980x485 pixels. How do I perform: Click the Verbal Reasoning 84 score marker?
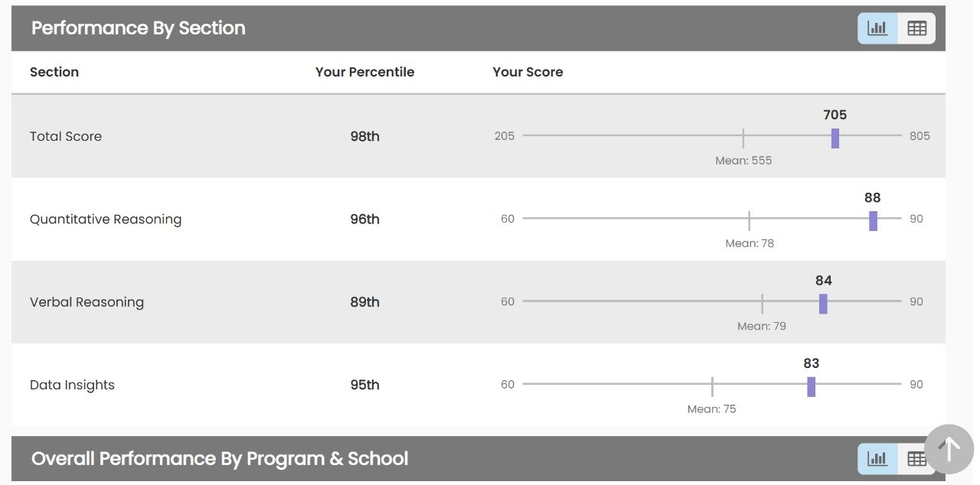click(x=823, y=304)
